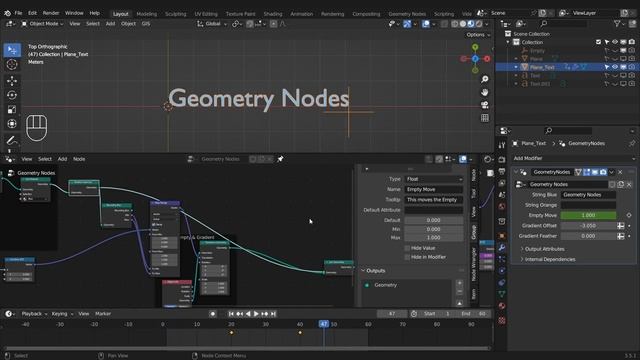Open the socket Type Float dropdown

tap(433, 179)
